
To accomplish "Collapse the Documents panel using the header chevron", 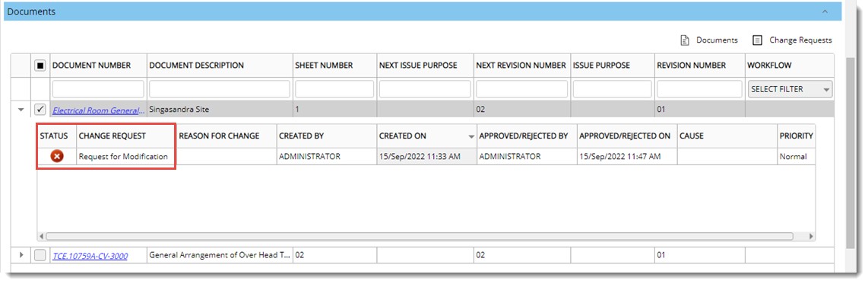I will (825, 11).
